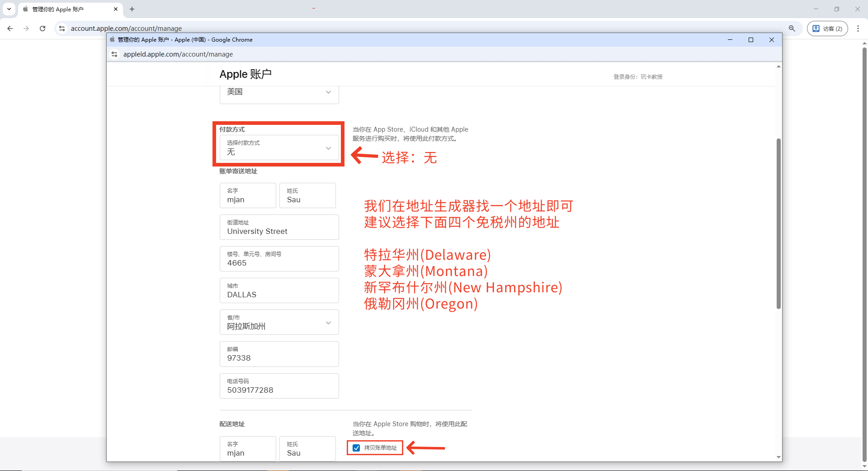Click the billing 名字 field with mjan
Screen dimensions: 868x471
248,195
